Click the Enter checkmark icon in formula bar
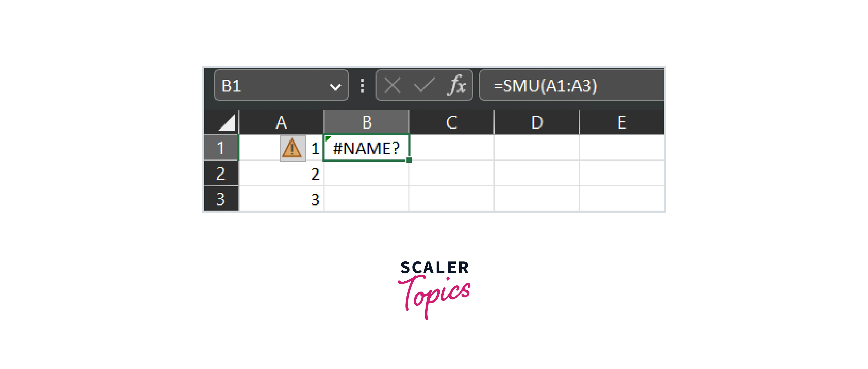 point(424,85)
